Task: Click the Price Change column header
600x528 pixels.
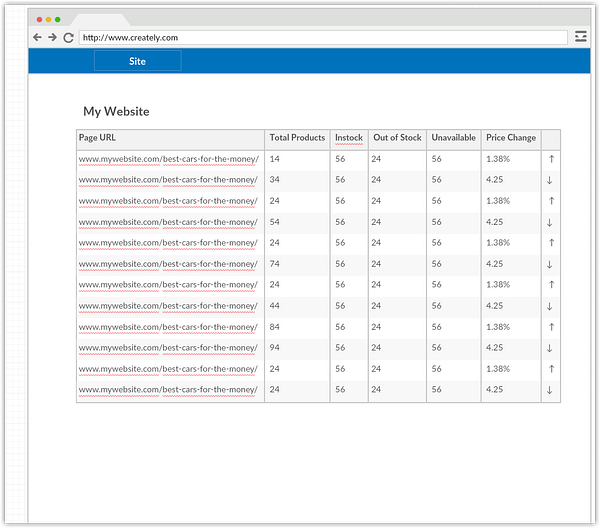Action: pos(511,138)
